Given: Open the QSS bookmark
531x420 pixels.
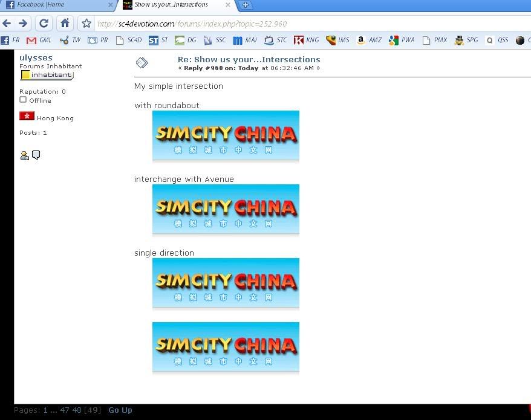Looking at the screenshot, I should 497,40.
